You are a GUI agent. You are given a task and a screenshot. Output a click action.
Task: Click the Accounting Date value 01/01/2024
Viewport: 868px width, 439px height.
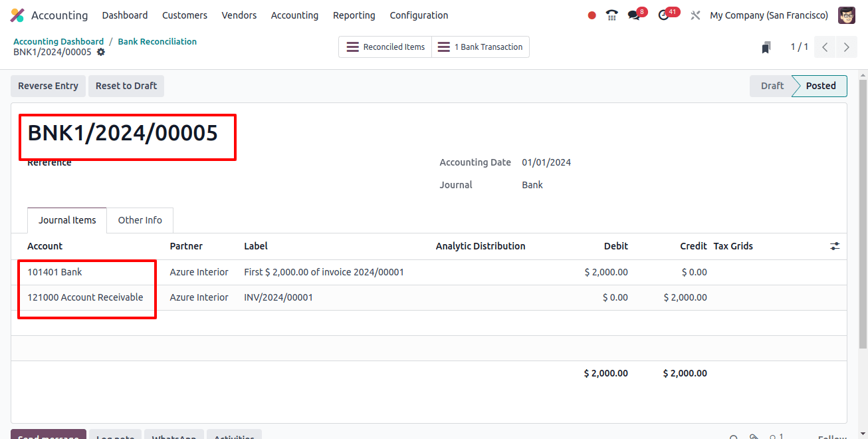(546, 162)
